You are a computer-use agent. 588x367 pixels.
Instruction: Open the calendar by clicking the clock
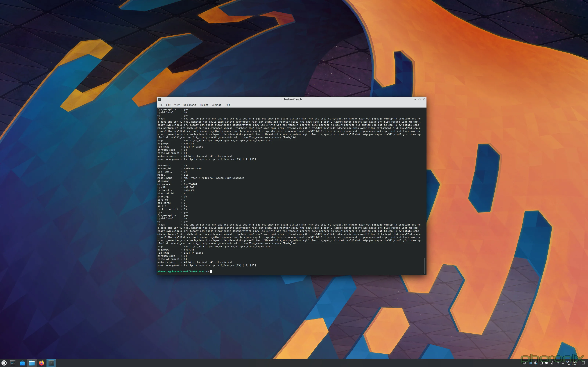(x=572, y=363)
